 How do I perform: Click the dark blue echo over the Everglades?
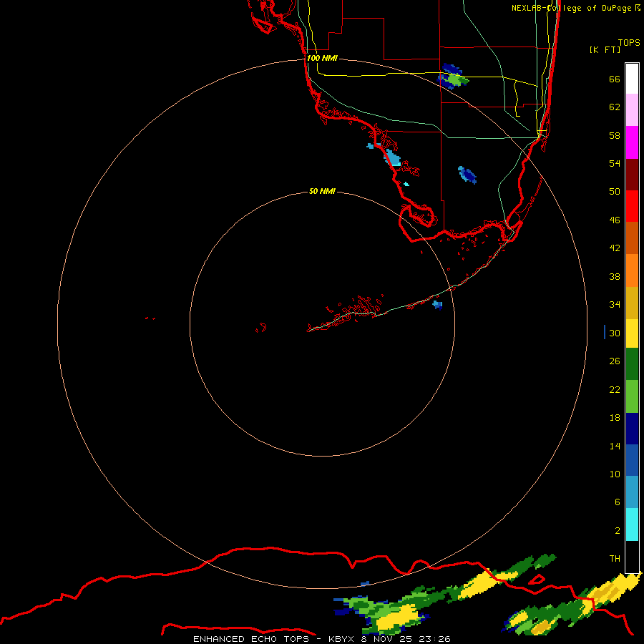point(467,175)
